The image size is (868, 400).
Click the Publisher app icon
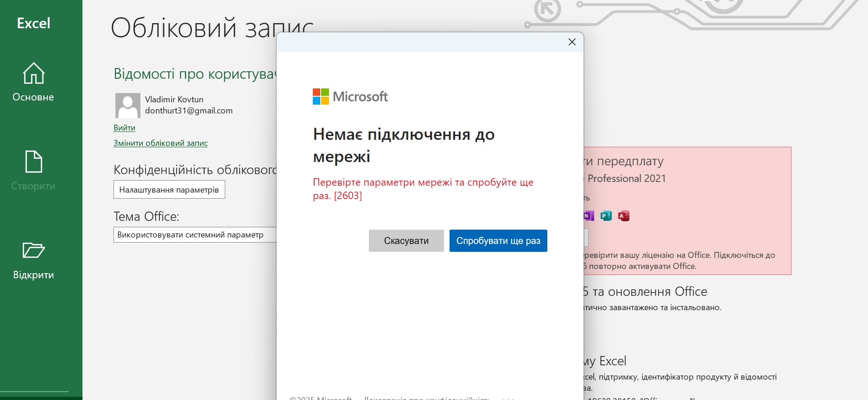pos(606,216)
